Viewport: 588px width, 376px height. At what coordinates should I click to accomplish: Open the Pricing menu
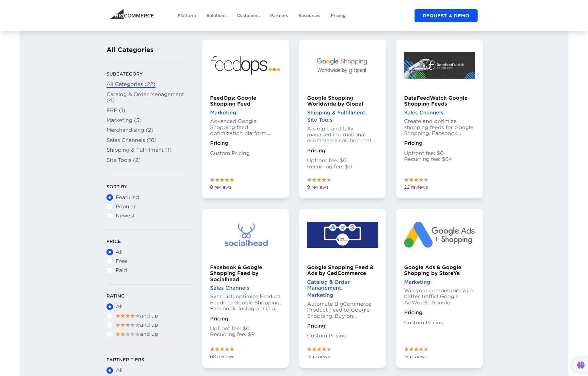pos(338,15)
